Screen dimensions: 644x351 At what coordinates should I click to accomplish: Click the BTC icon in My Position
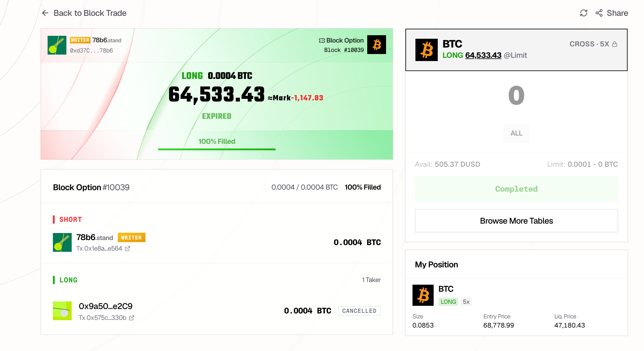[x=423, y=295]
